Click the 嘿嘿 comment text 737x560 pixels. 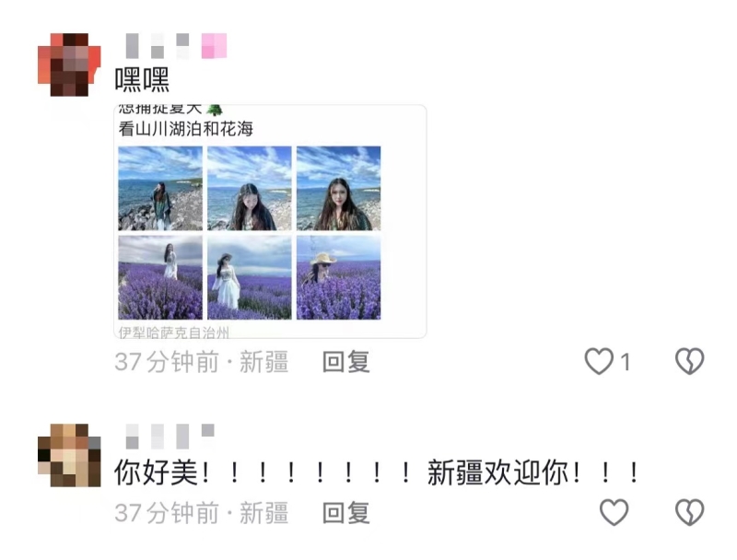142,80
